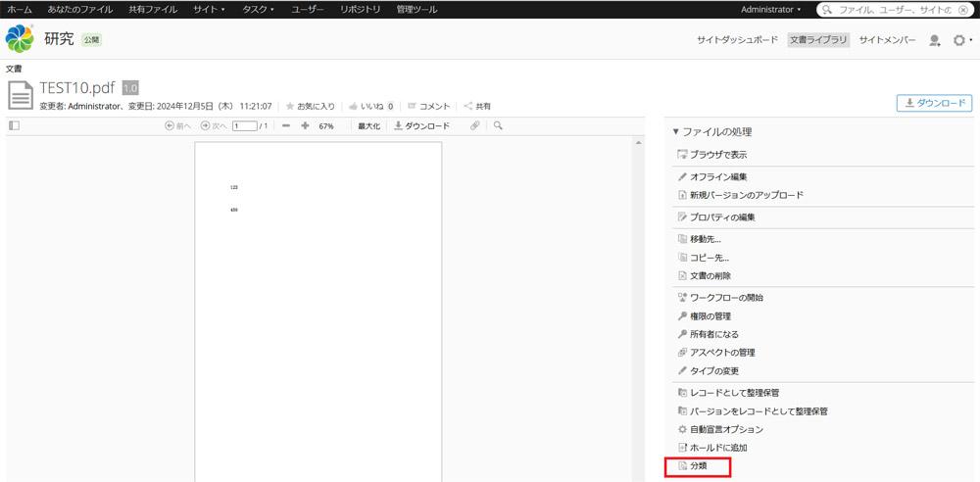Click 最大化 to maximize the preview

[368, 125]
